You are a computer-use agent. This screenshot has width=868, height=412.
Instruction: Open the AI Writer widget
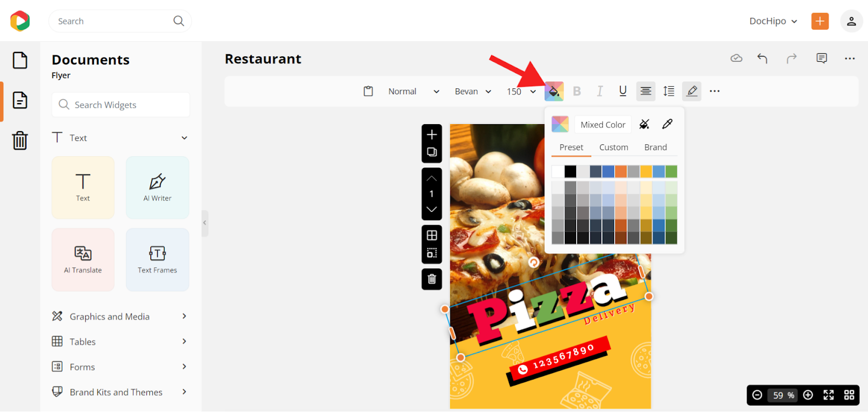[x=157, y=188]
